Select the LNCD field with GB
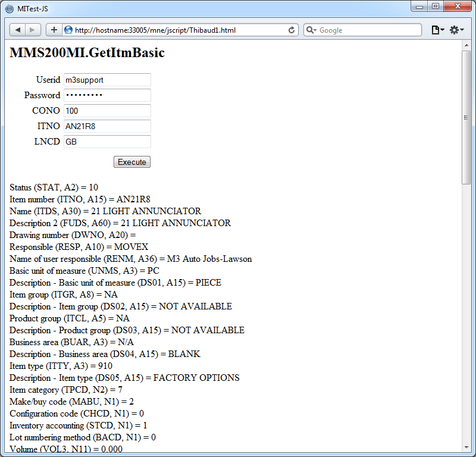The image size is (476, 457). 107,142
